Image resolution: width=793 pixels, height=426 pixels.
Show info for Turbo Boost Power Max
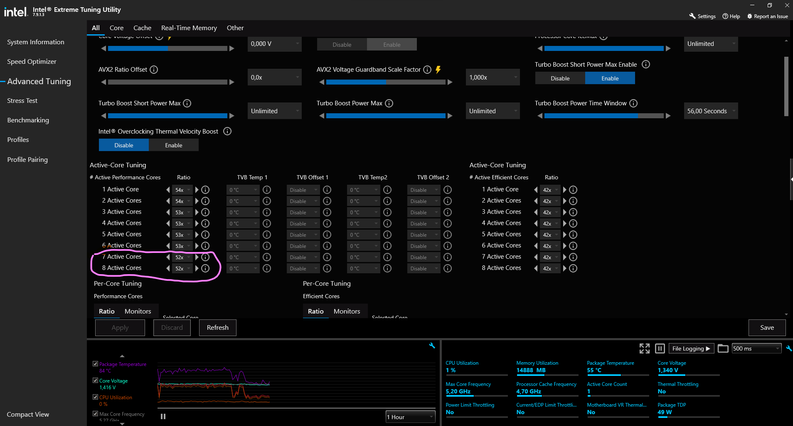389,103
